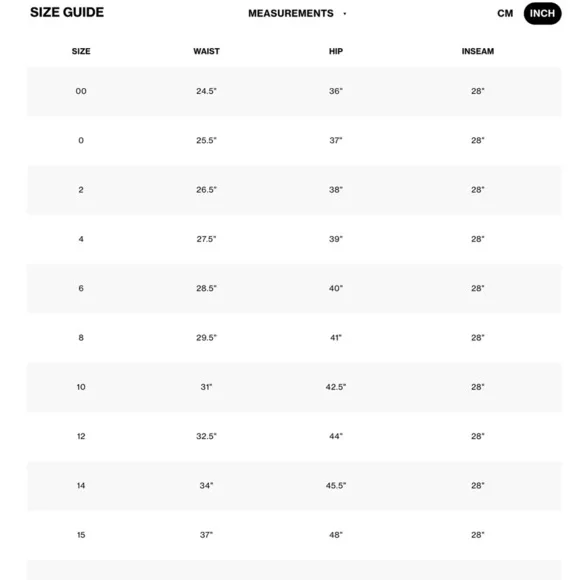
Task: Expand the Measurements dropdown arrow
Action: pyautogui.click(x=345, y=14)
